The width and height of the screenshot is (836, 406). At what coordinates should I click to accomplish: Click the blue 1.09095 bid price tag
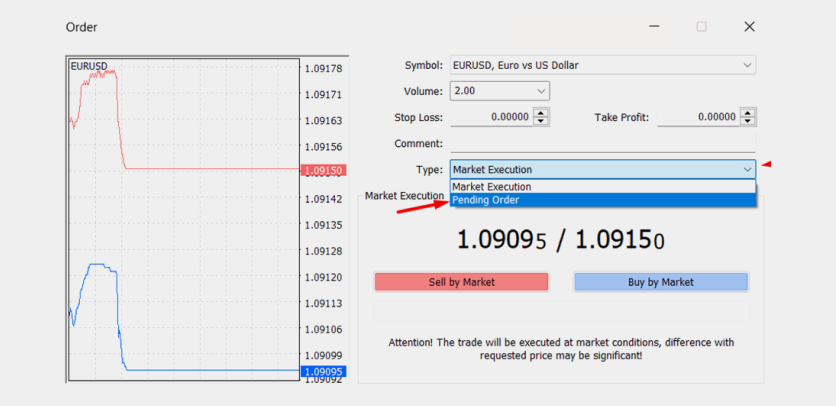point(323,372)
